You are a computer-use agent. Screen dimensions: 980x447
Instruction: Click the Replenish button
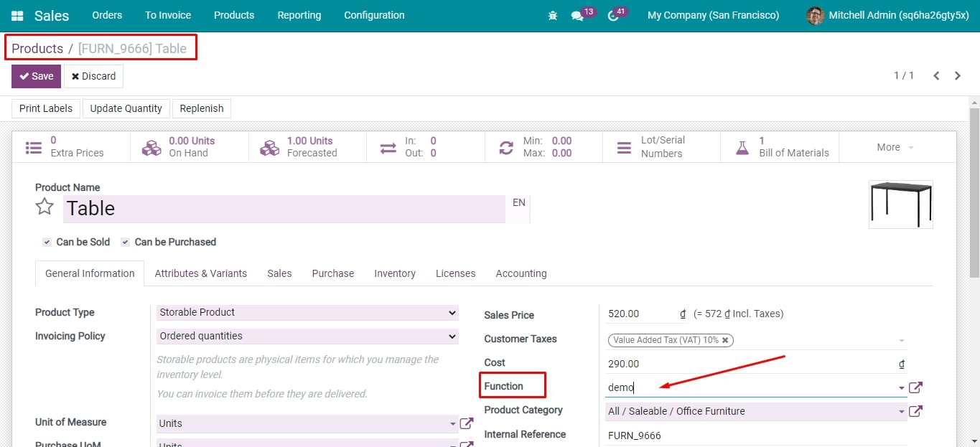point(201,108)
